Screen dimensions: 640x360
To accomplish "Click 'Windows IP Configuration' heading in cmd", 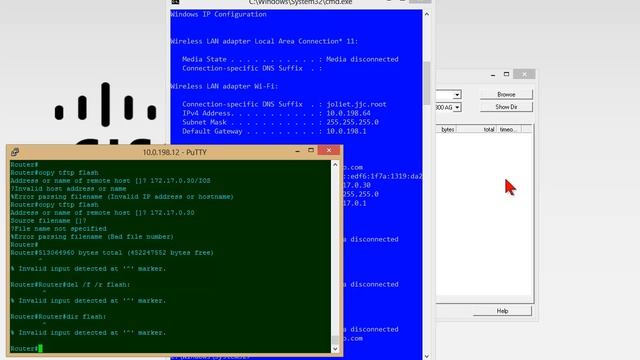I will pyautogui.click(x=218, y=14).
